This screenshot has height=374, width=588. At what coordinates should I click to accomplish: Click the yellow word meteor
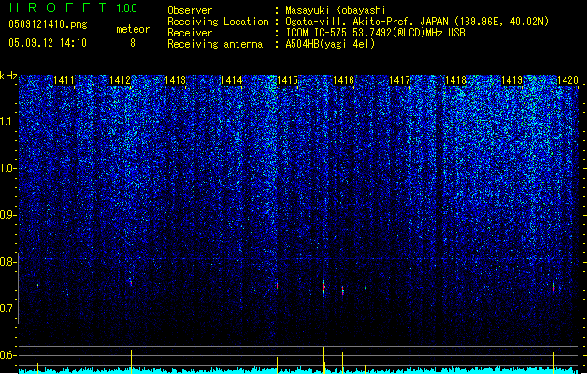pos(133,29)
